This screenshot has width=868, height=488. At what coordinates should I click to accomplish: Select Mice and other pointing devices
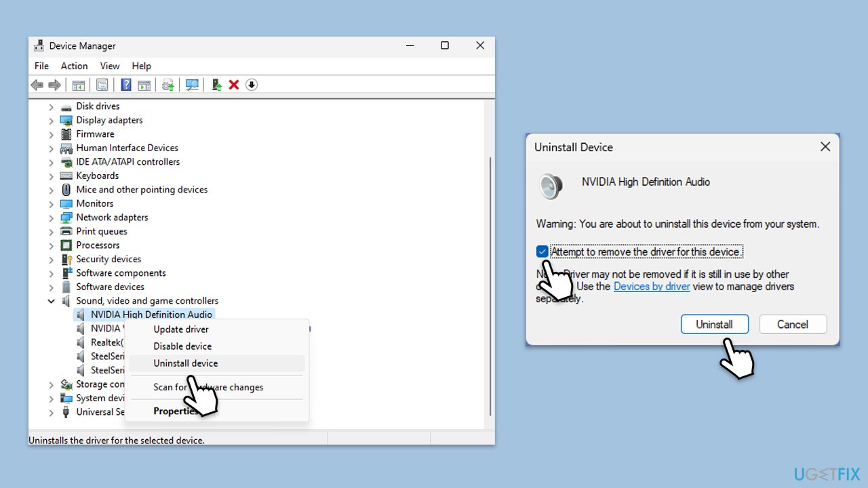[x=142, y=190]
